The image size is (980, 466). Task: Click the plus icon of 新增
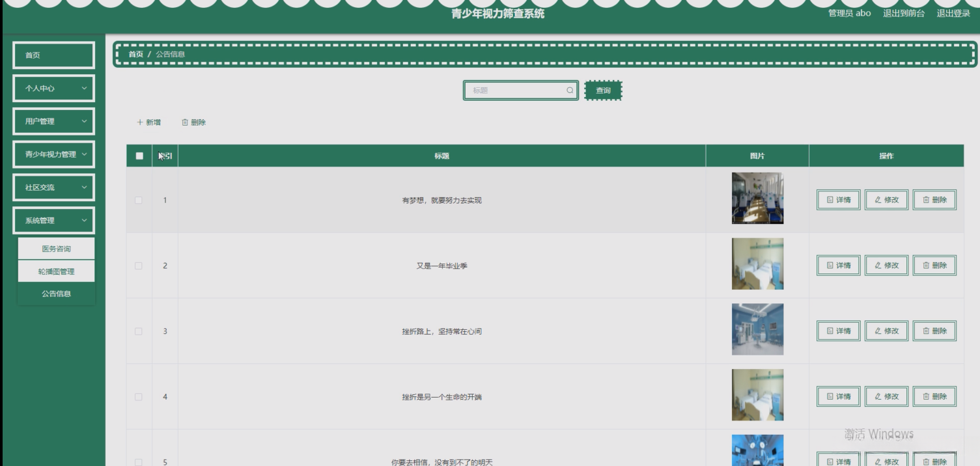[x=140, y=122]
